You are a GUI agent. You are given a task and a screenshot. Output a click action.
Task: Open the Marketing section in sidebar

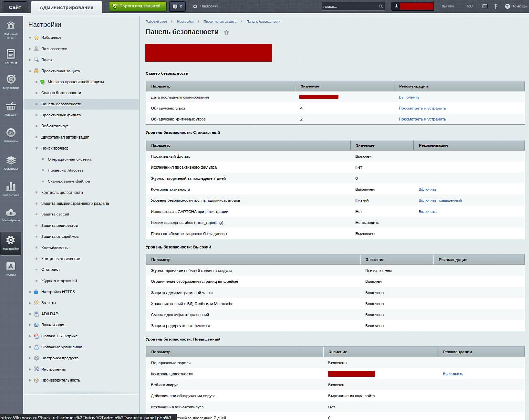(11, 81)
